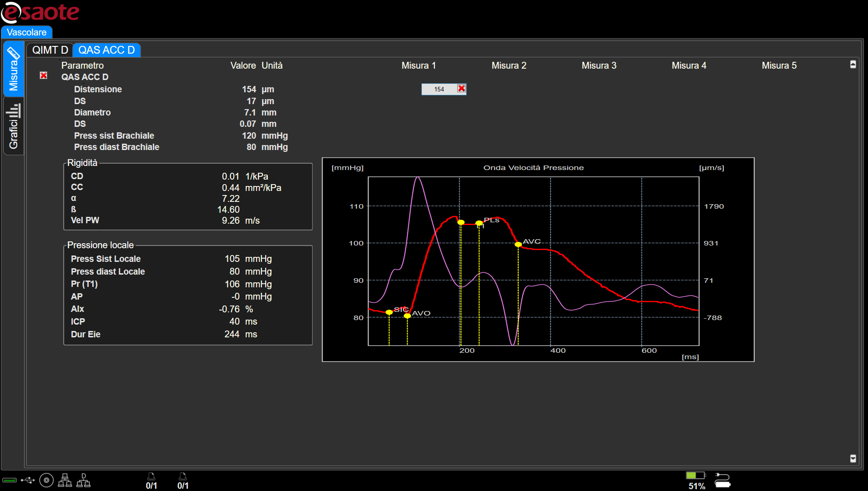The image size is (868, 491).
Task: Delete the 154 value in Misura 1
Action: click(x=461, y=89)
